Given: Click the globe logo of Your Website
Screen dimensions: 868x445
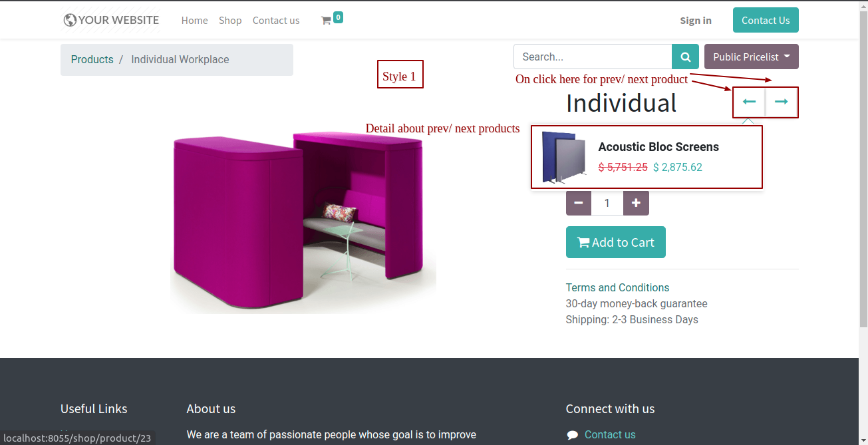Looking at the screenshot, I should [x=70, y=21].
